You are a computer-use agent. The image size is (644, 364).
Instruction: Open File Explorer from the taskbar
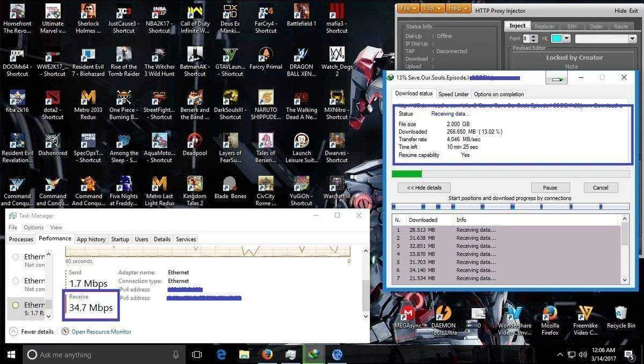pyautogui.click(x=244, y=354)
